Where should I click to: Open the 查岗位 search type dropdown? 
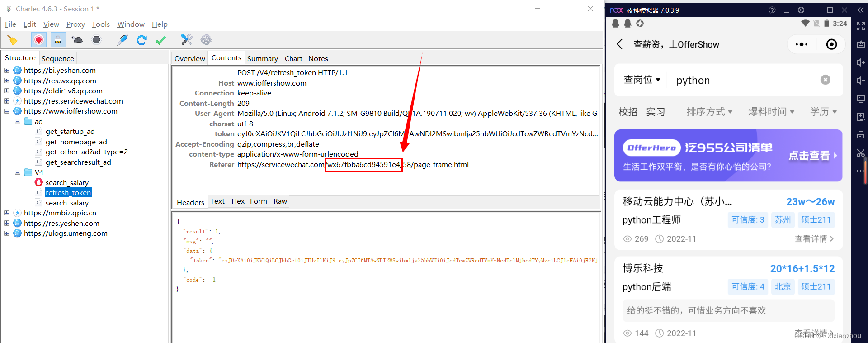pos(642,80)
